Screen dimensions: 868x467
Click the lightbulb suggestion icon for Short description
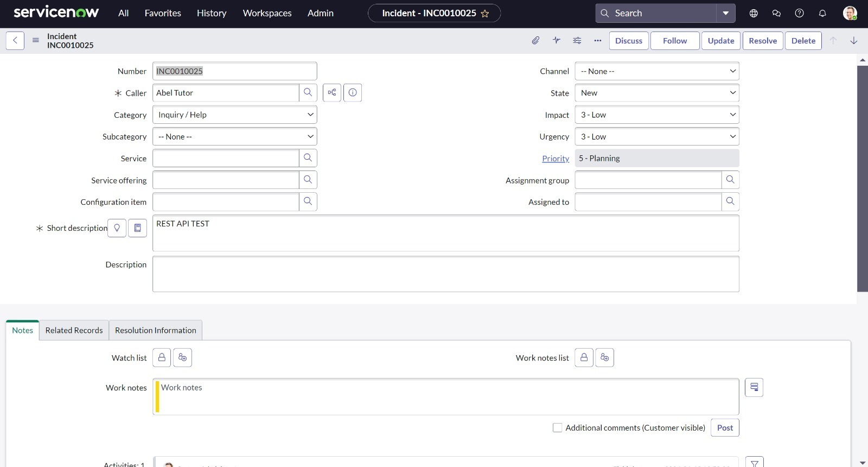tap(117, 228)
